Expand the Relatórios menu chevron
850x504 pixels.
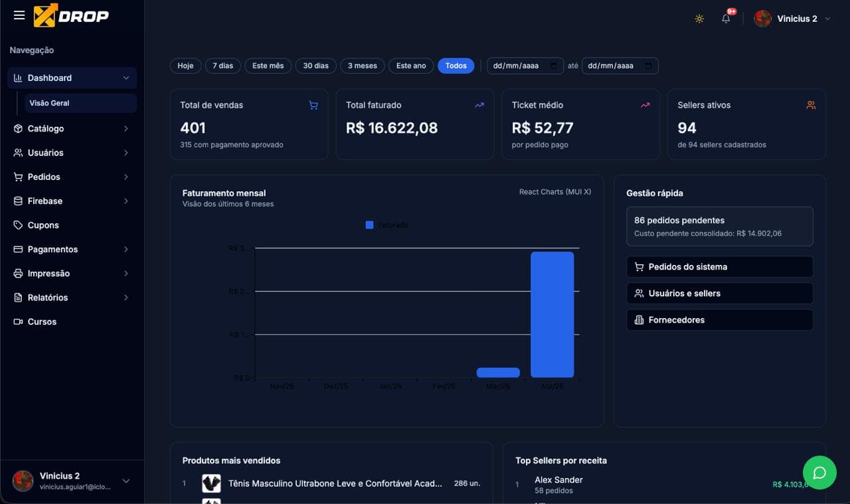[x=126, y=297]
